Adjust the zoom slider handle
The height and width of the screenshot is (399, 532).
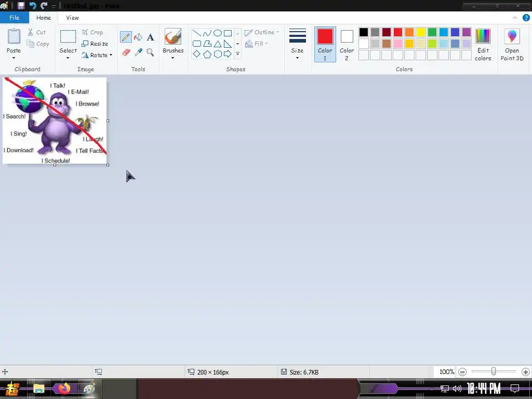tap(494, 371)
